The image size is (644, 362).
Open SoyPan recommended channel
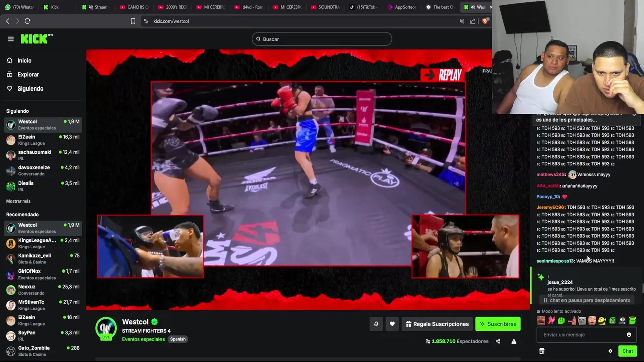coord(43,335)
